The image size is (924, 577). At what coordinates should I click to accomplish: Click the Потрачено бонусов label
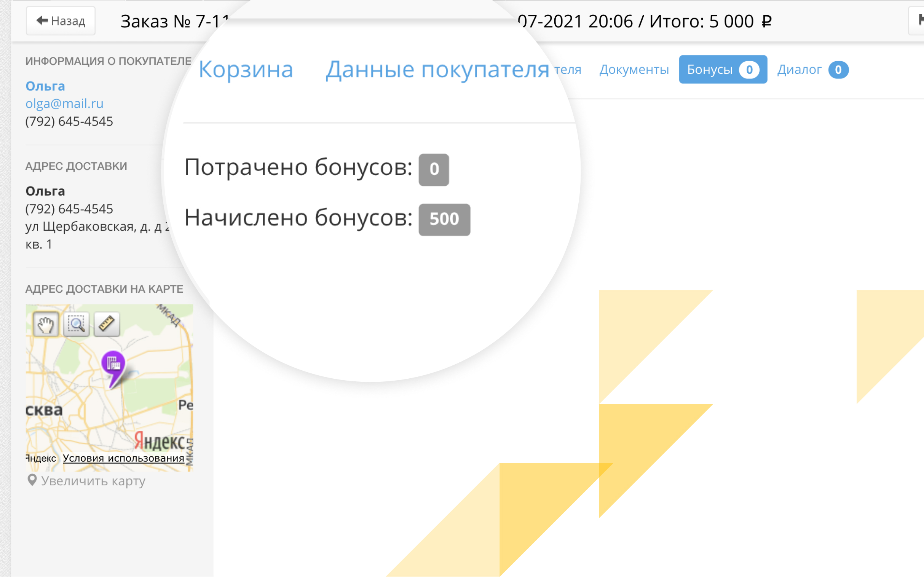click(298, 167)
